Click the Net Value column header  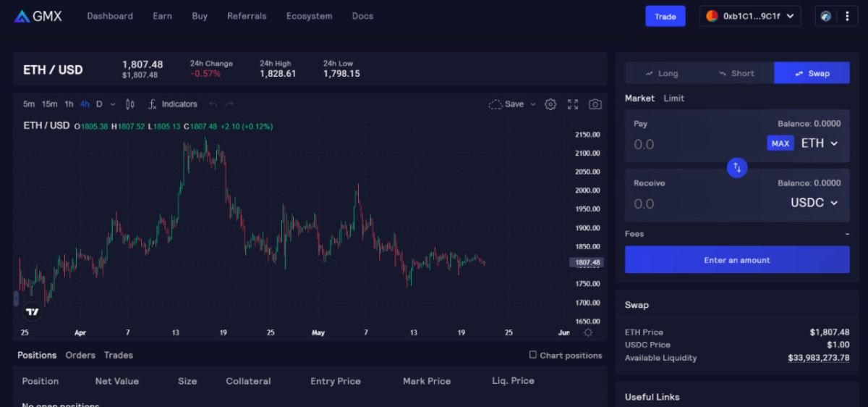coord(117,381)
